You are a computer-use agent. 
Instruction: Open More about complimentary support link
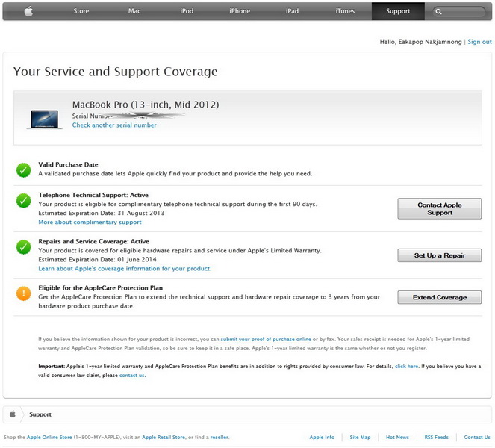pos(90,222)
